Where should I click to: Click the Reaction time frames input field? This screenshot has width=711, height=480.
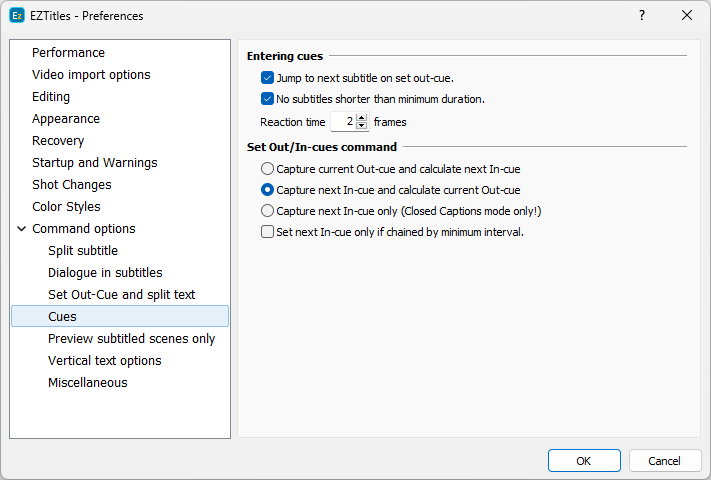tap(343, 122)
